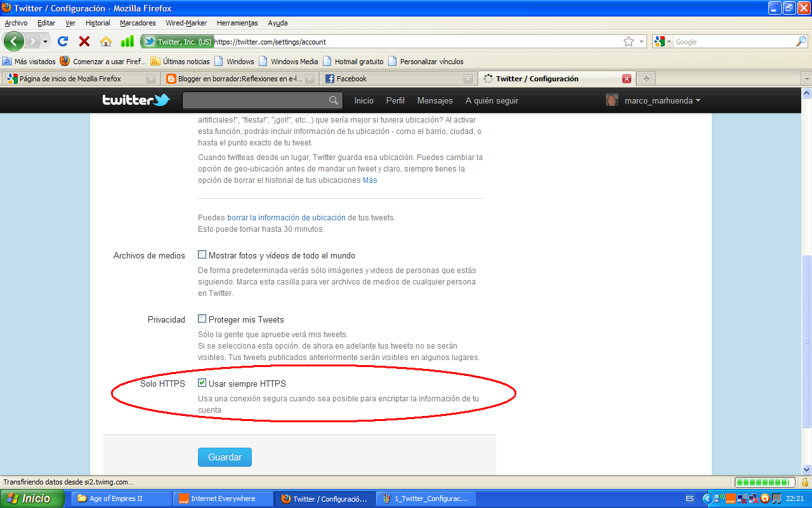Click the forward navigation arrow
The height and width of the screenshot is (508, 812).
pos(32,41)
